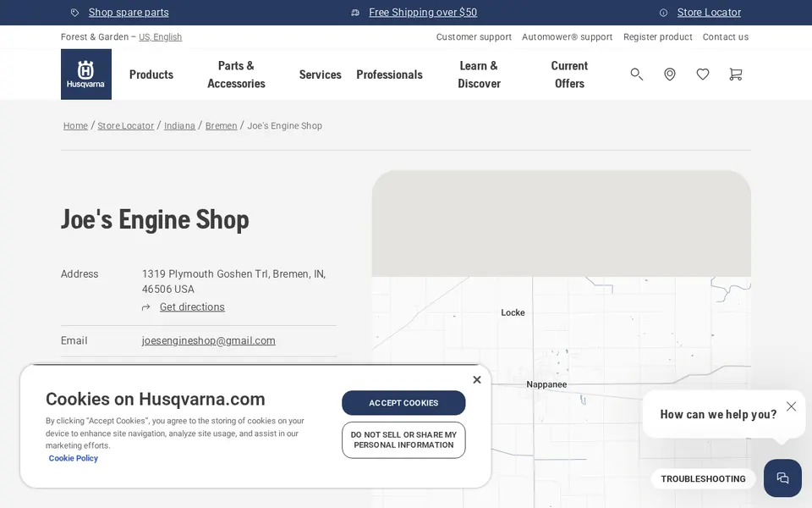This screenshot has height=508, width=812.
Task: Click the Nappanee label on the map
Action: (546, 384)
